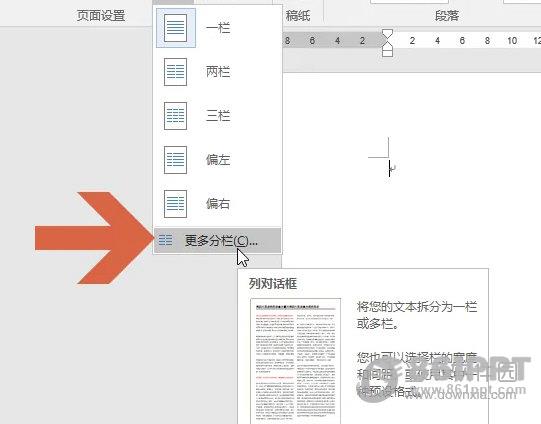This screenshot has height=424, width=541.
Task: Click the 两栏 text label
Action: pos(218,72)
